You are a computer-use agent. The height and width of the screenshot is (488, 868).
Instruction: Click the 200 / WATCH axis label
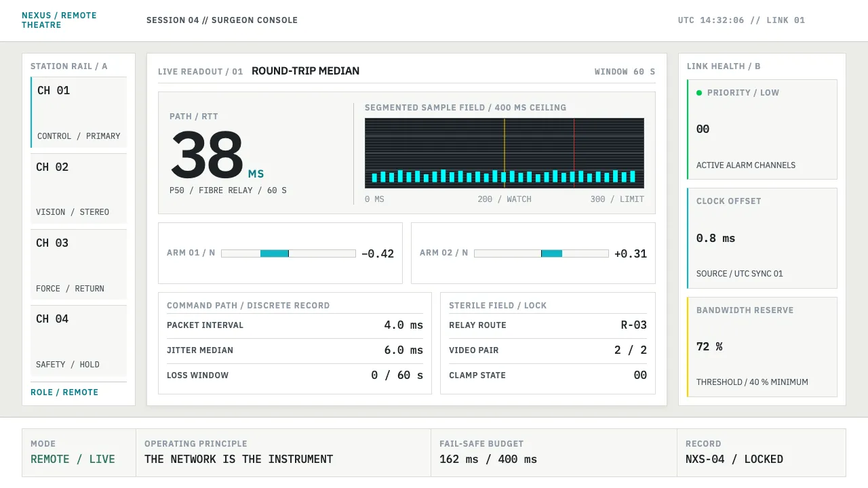(x=505, y=199)
